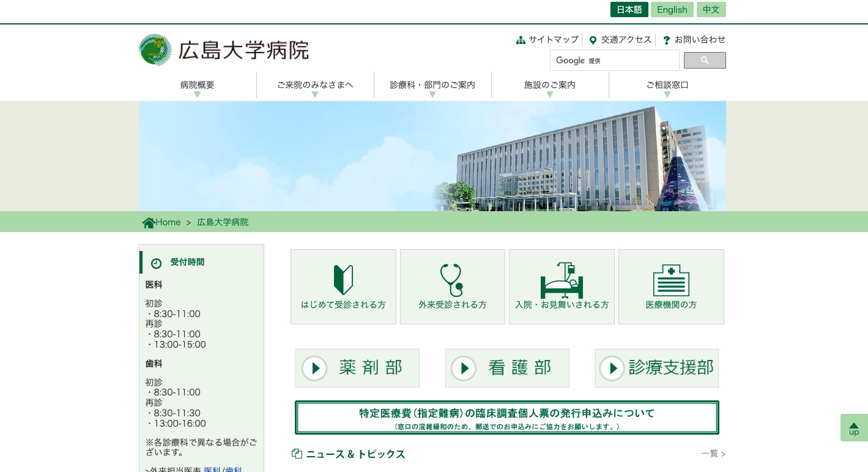
Task: Click the green play arrow on 薬剤部 banner
Action: 314,368
